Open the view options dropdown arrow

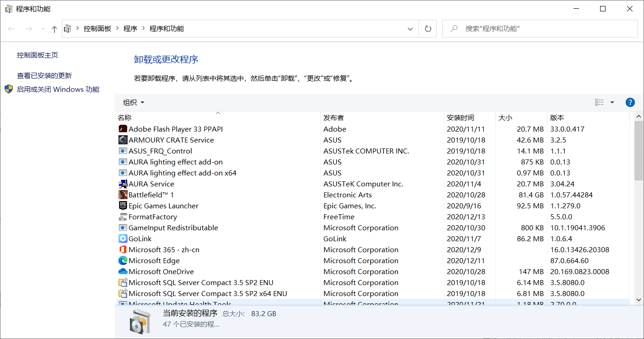pyautogui.click(x=612, y=102)
